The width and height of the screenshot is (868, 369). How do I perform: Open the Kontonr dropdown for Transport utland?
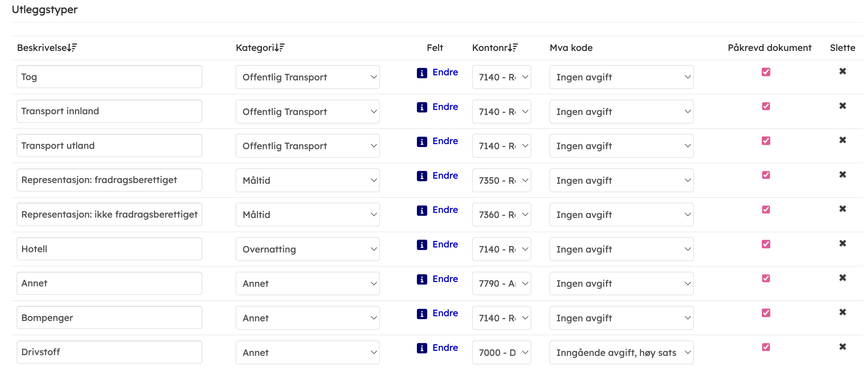coord(501,146)
